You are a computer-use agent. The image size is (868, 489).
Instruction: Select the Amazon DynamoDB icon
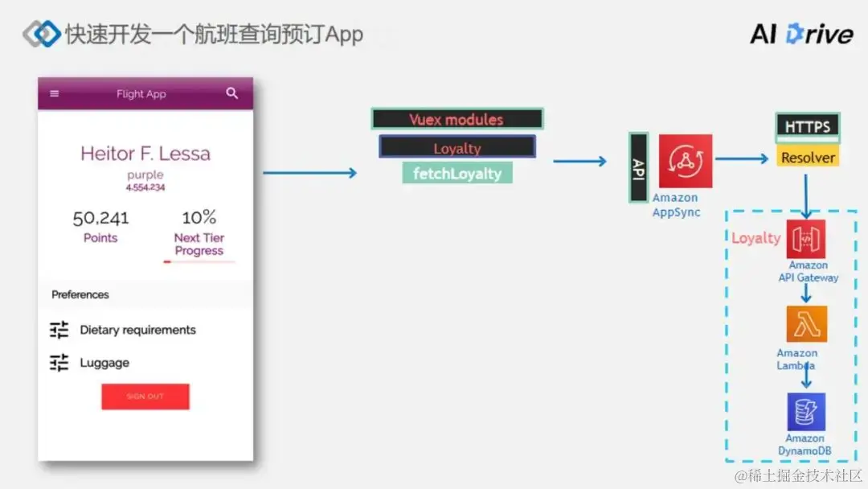pos(806,412)
